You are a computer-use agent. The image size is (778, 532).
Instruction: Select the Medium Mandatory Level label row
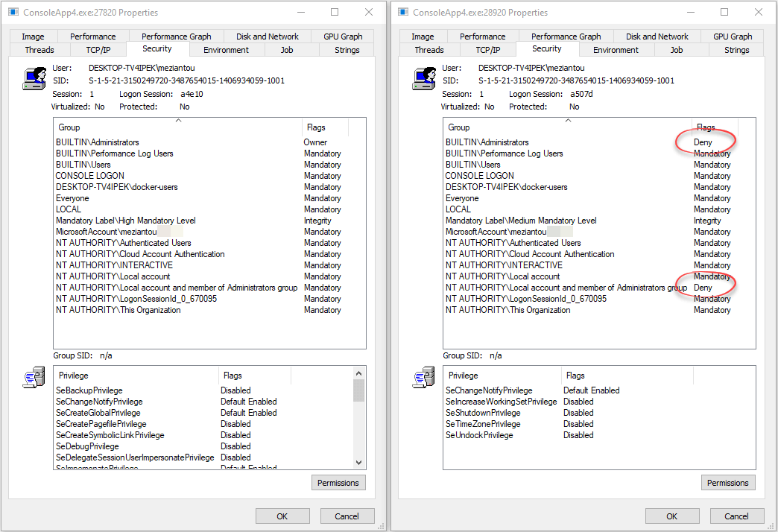(521, 221)
